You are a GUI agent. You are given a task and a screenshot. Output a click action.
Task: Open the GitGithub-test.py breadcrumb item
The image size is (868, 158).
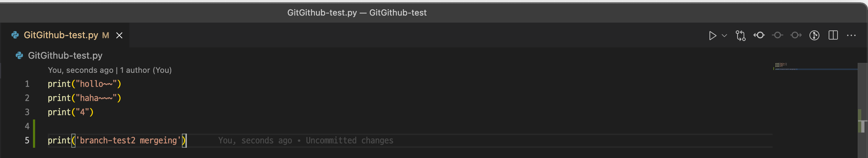59,55
